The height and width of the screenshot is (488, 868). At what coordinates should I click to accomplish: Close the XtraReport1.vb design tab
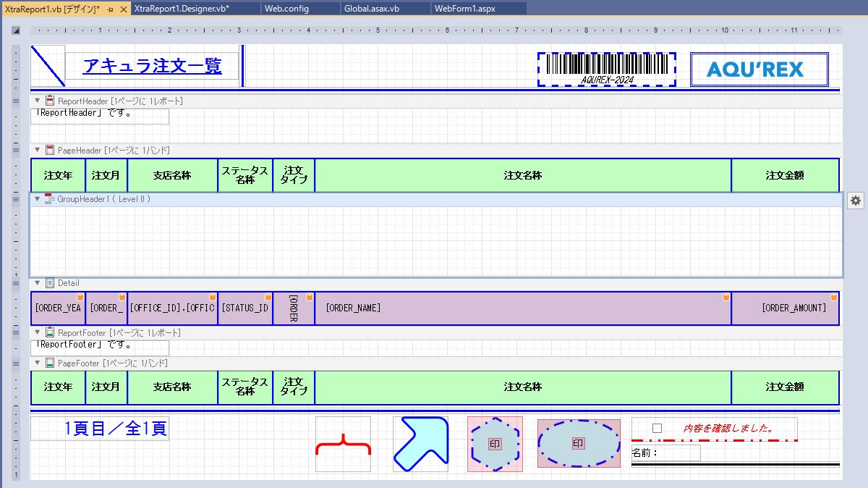coord(124,9)
